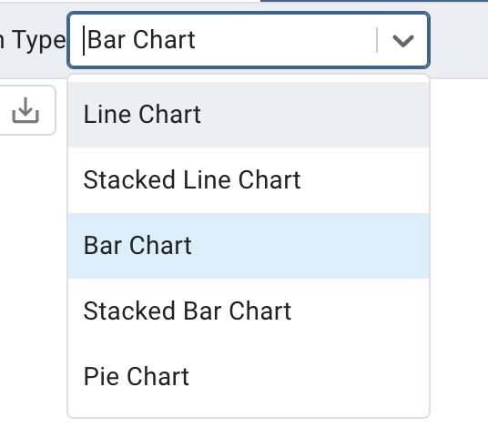Pick the highlighted Bar Chart option
Image resolution: width=488 pixels, height=448 pixels.
[x=249, y=246]
